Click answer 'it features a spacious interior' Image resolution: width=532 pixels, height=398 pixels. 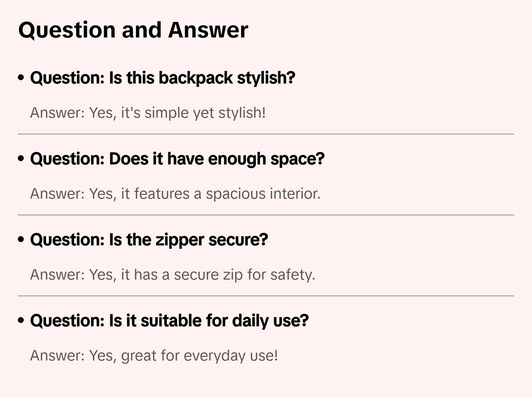click(x=175, y=194)
